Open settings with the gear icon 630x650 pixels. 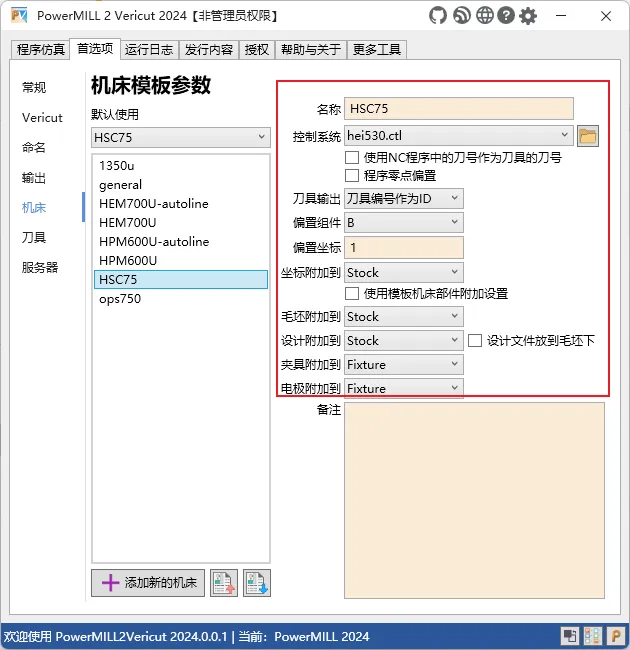[528, 16]
